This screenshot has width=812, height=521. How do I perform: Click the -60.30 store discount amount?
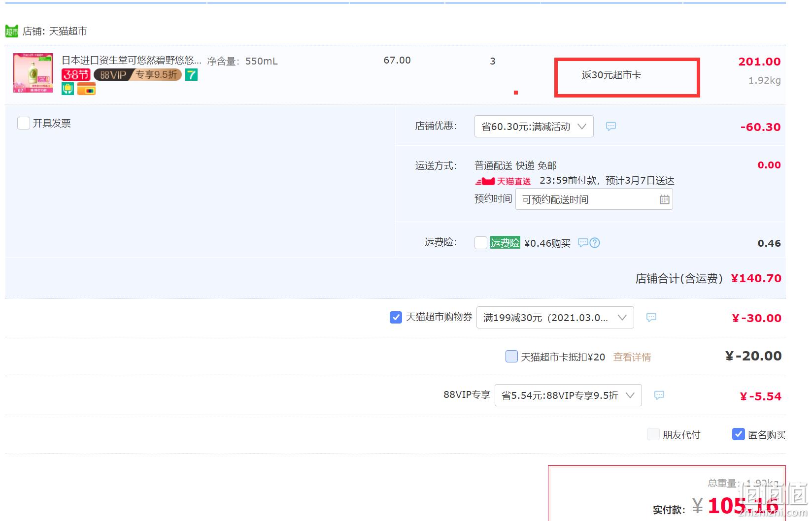[760, 127]
